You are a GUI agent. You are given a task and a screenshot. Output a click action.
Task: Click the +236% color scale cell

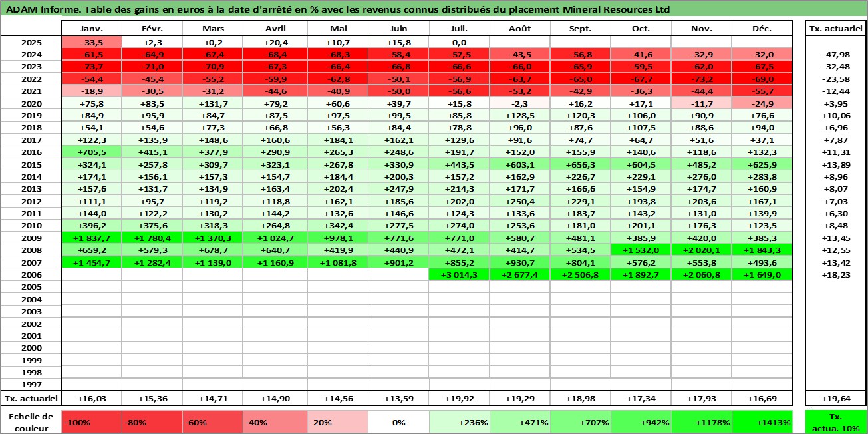[x=460, y=422]
